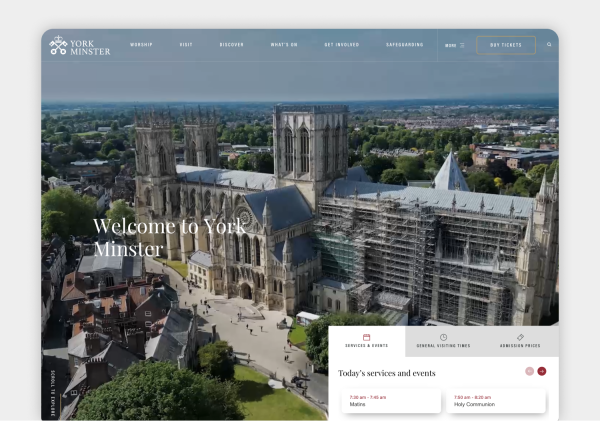Open the What's On menu
600x421 pixels.
coord(284,45)
